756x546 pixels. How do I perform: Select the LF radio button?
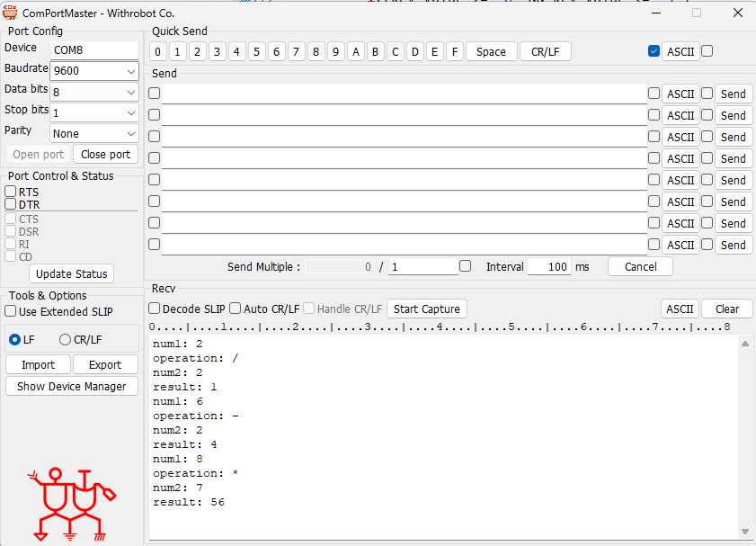click(14, 339)
